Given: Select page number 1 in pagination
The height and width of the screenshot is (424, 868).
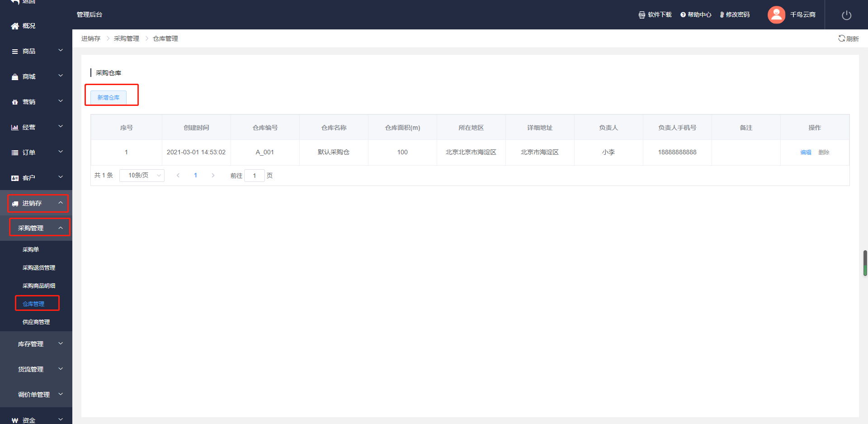Looking at the screenshot, I should [195, 176].
